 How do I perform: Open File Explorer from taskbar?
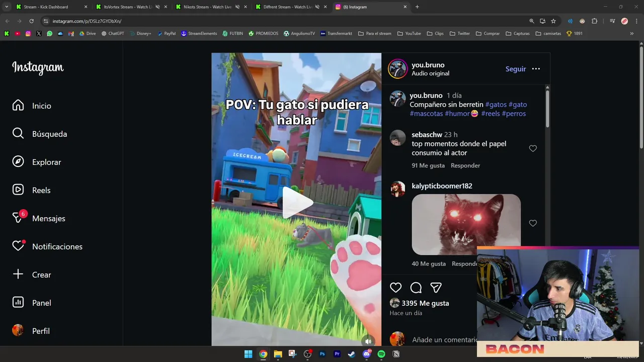[x=278, y=354]
